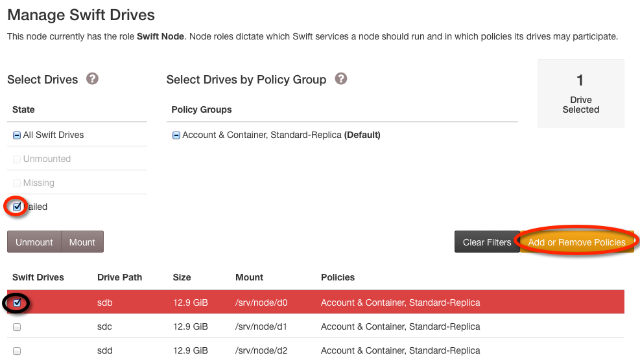Click the sdb drive path cell

click(105, 302)
